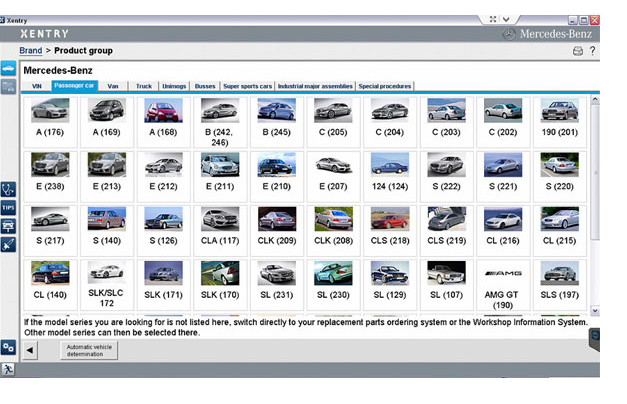Select the A (168) red car tile
Image resolution: width=627 pixels, height=404 pixels.
click(164, 122)
